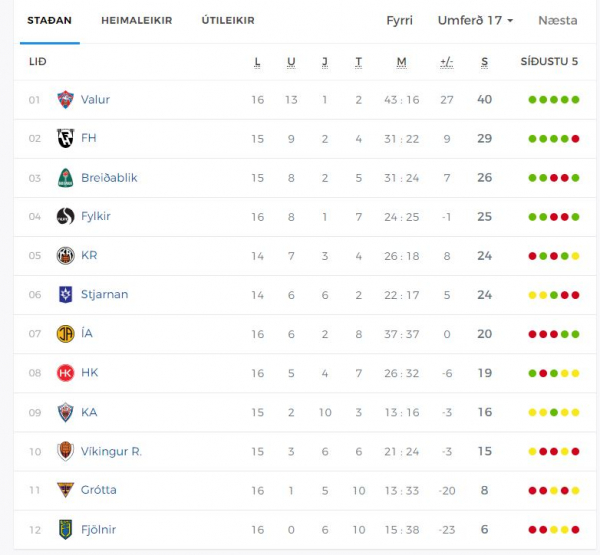Click the Stjarnan blue star crest
Image resolution: width=600 pixels, height=555 pixels.
point(65,295)
